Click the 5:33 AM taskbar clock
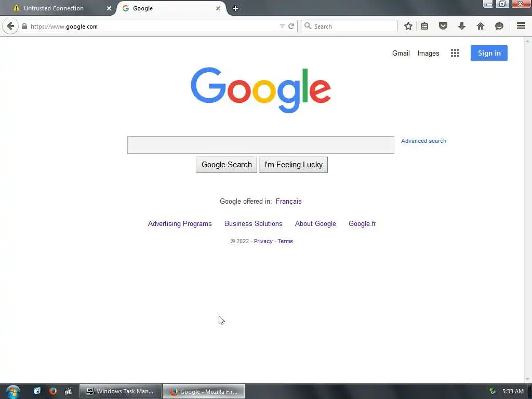 tap(513, 391)
